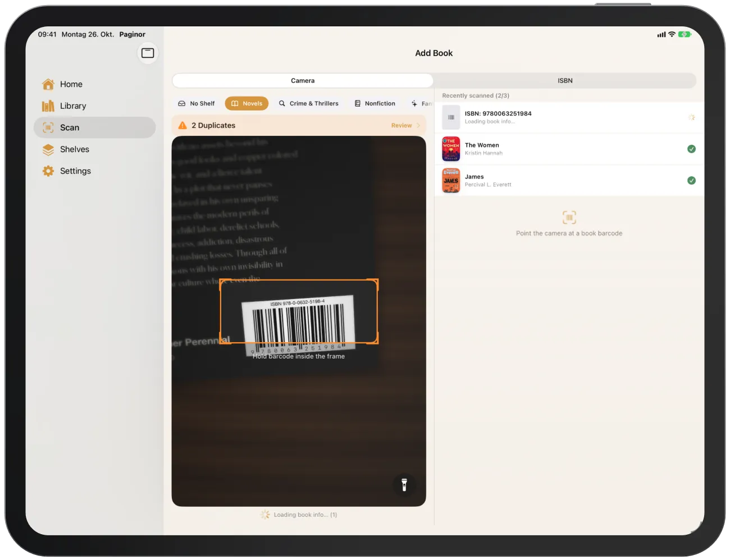Go to Library in the sidebar

click(94, 106)
